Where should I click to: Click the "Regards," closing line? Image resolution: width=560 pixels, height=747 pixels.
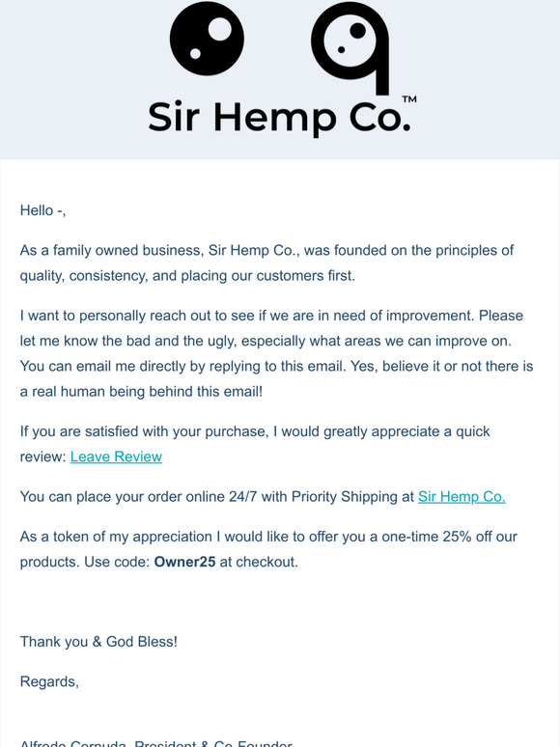click(x=49, y=681)
